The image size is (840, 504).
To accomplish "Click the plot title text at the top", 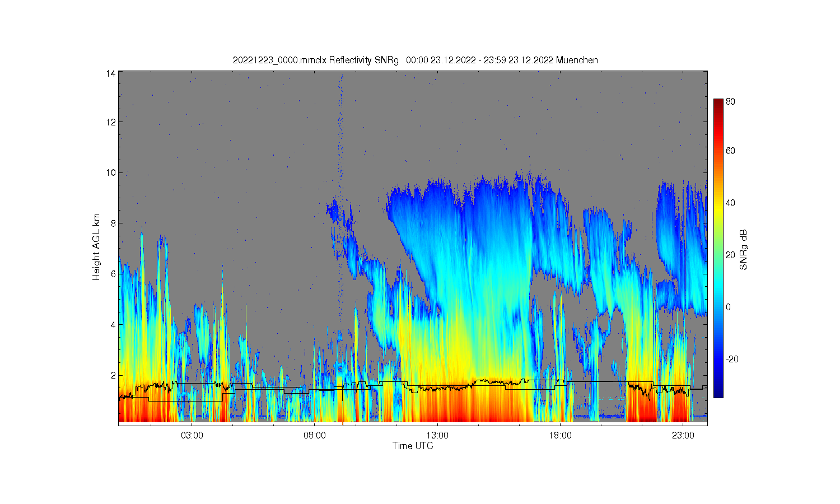I will click(415, 60).
